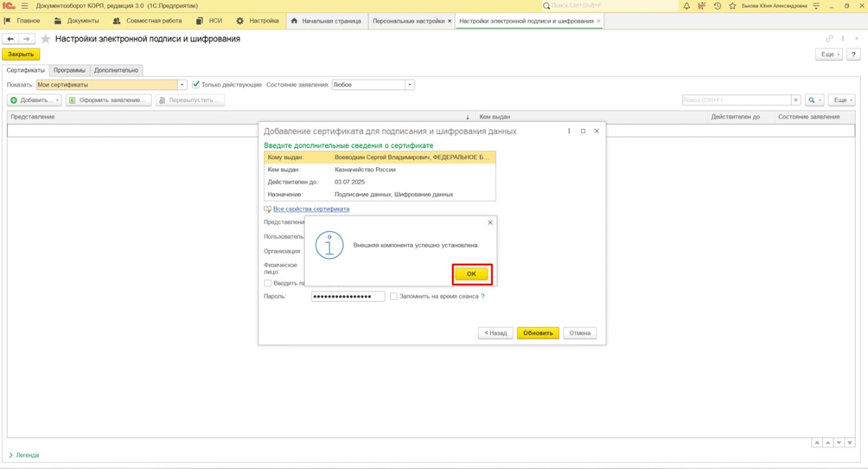Expand the Состояние заявления dropdown arrow

tap(410, 85)
